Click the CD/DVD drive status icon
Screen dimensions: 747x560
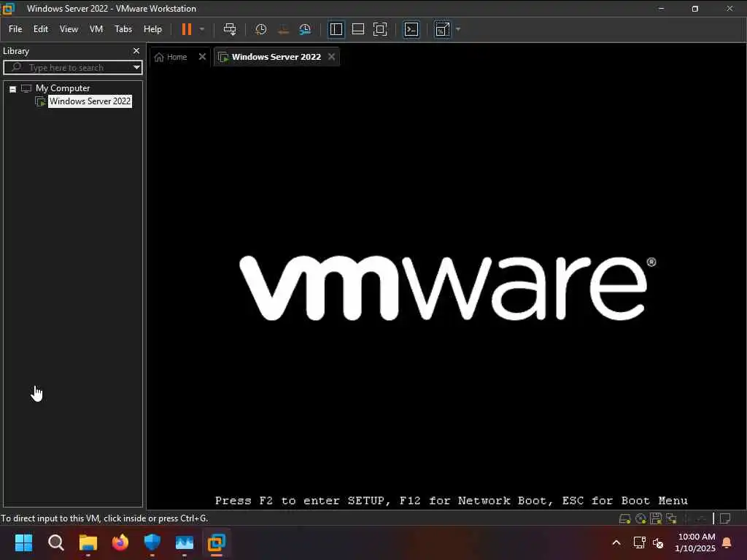tap(640, 518)
